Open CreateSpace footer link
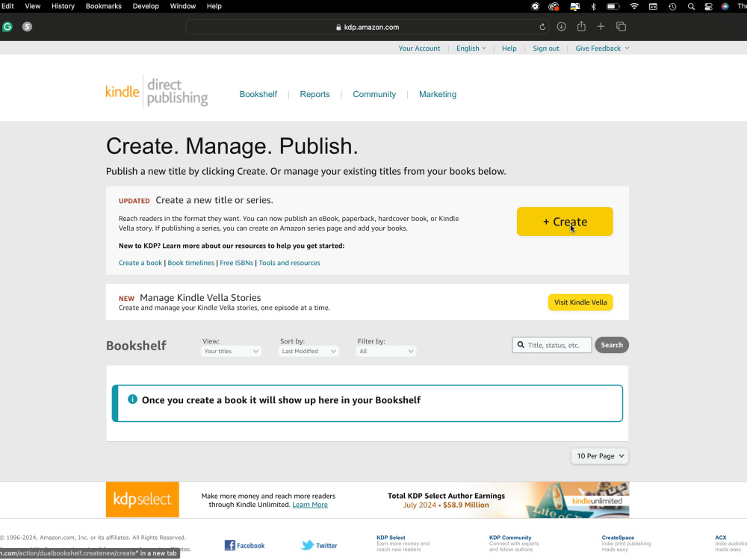The width and height of the screenshot is (747, 560). [618, 538]
